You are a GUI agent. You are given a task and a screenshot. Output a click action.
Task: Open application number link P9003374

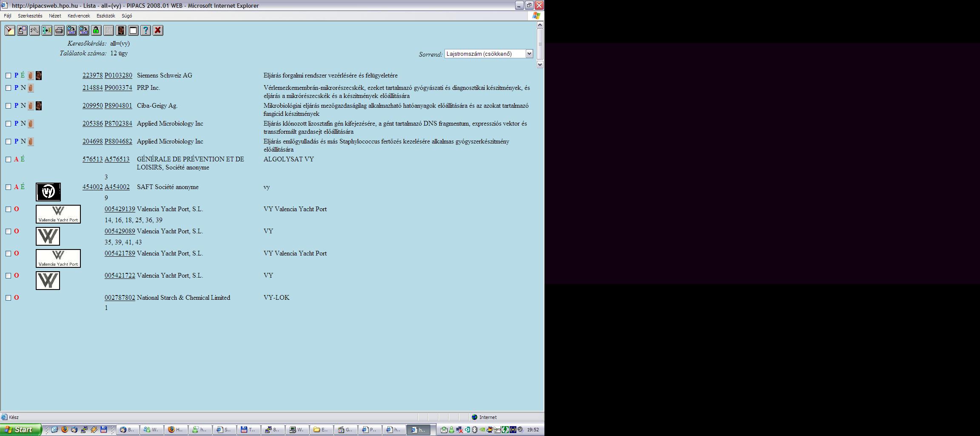(118, 88)
